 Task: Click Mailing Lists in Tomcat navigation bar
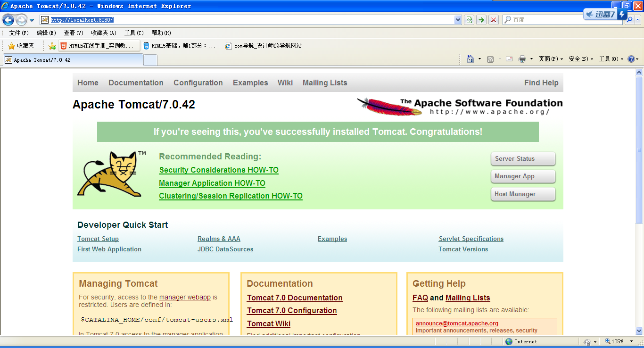[325, 83]
